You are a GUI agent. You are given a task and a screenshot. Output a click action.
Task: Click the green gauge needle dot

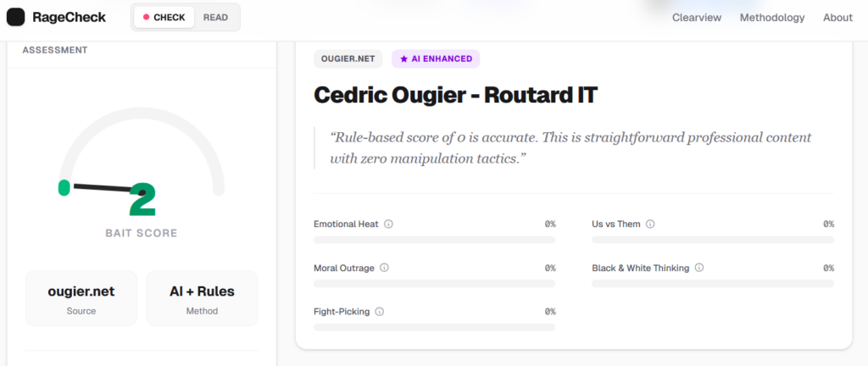(x=64, y=187)
